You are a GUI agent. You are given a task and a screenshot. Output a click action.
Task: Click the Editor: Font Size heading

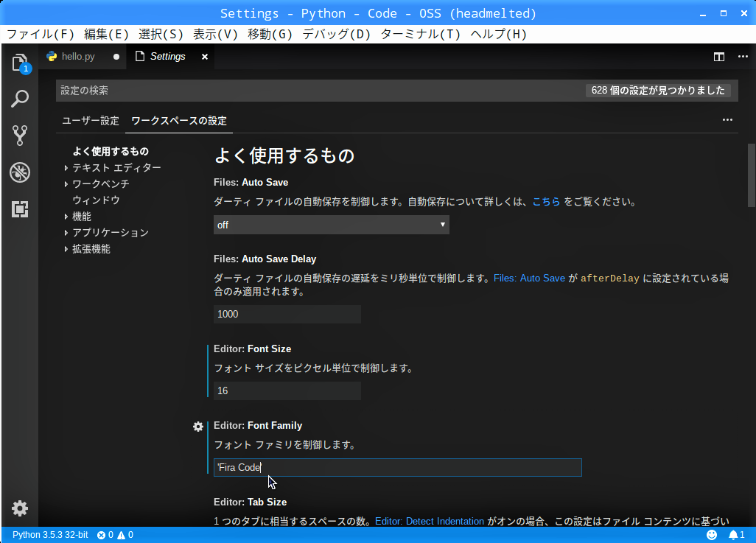click(x=252, y=348)
